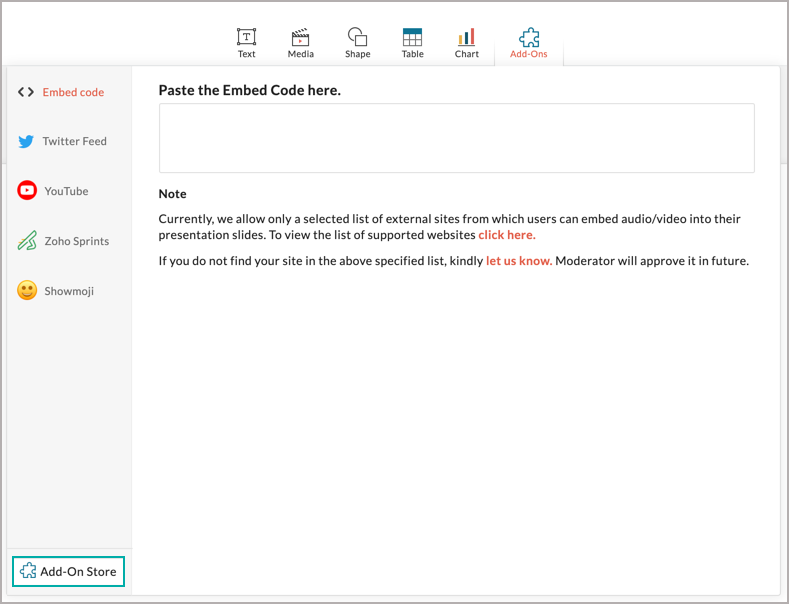The height and width of the screenshot is (604, 789).
Task: Insert a Table from toolbar
Action: coord(412,37)
